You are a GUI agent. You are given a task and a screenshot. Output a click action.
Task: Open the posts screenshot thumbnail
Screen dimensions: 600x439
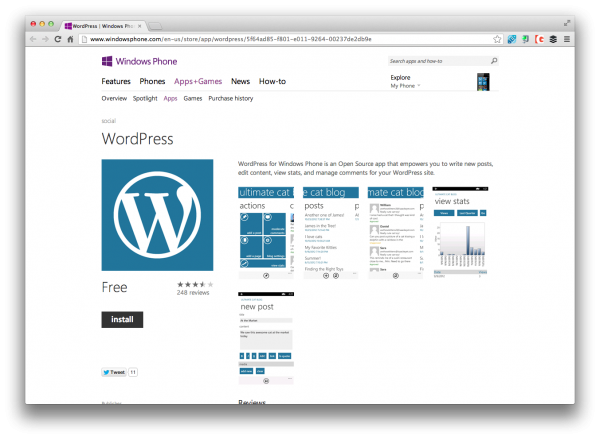point(331,233)
